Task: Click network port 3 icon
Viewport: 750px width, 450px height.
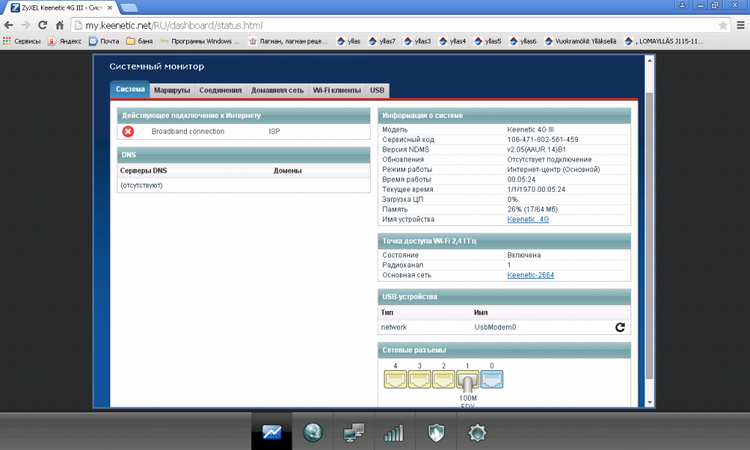Action: [x=419, y=379]
